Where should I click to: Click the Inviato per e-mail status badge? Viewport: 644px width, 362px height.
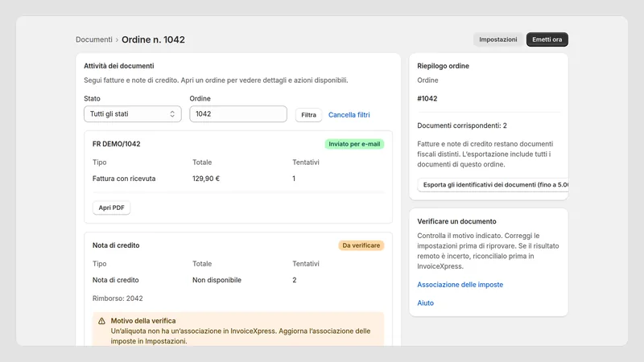click(354, 144)
